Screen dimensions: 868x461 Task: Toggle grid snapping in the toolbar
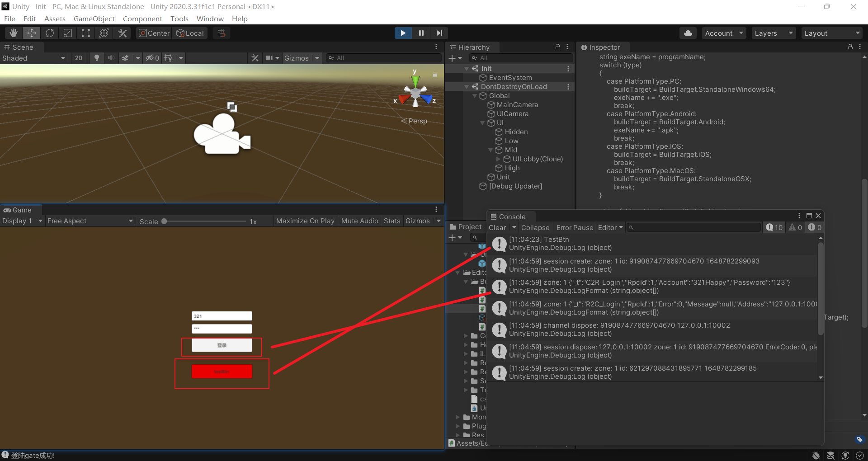click(x=221, y=33)
